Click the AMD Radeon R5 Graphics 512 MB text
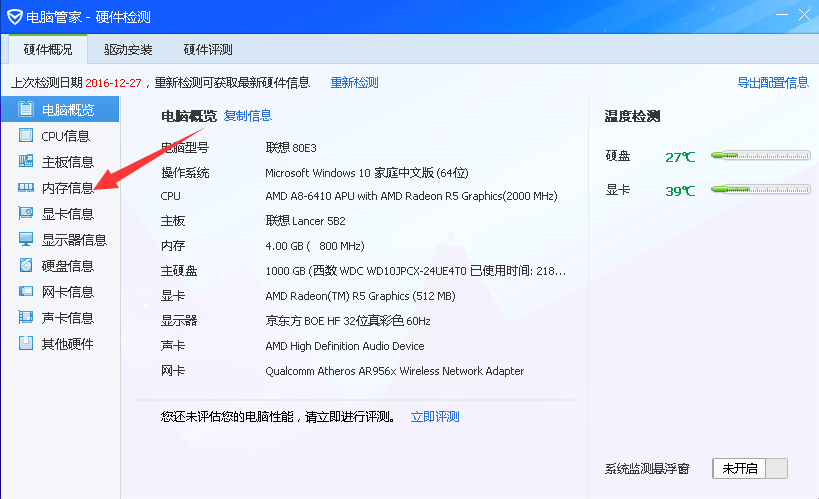Screen dimensions: 819x499 (x=360, y=296)
